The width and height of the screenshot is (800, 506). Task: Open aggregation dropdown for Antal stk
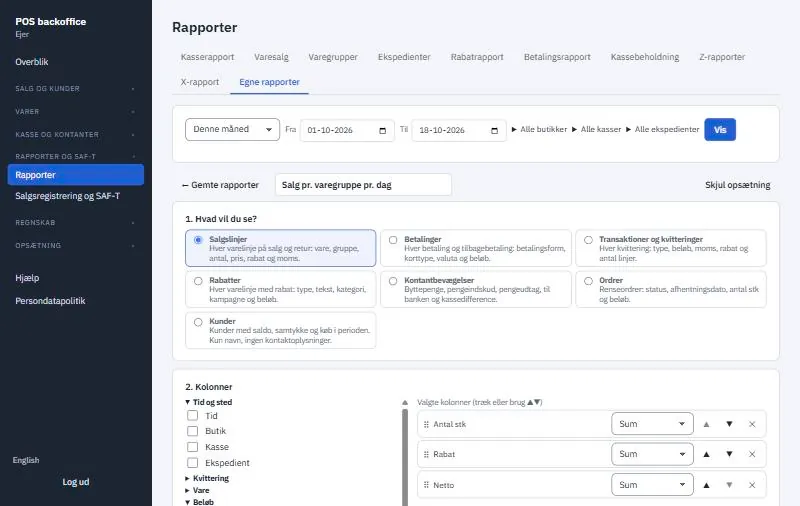652,424
